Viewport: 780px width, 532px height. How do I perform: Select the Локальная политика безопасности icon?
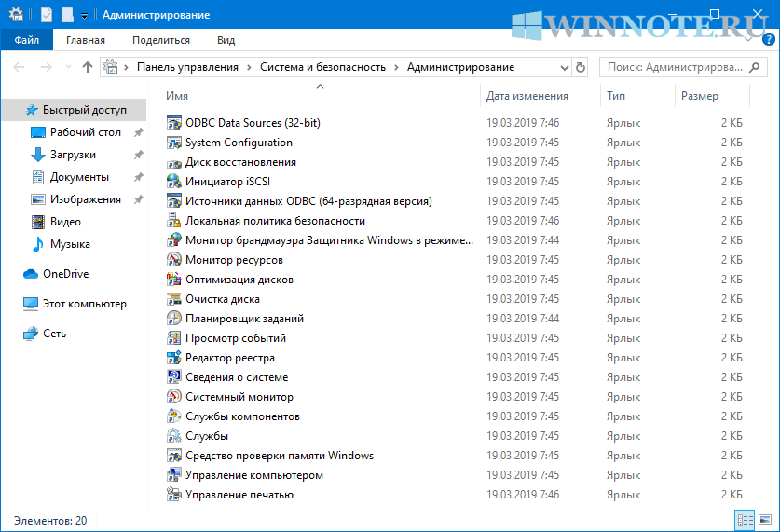tap(173, 221)
